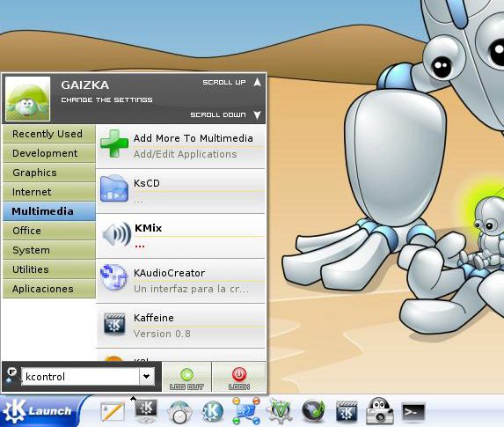Click the KMix entry name
This screenshot has height=427, width=504.
tap(148, 228)
